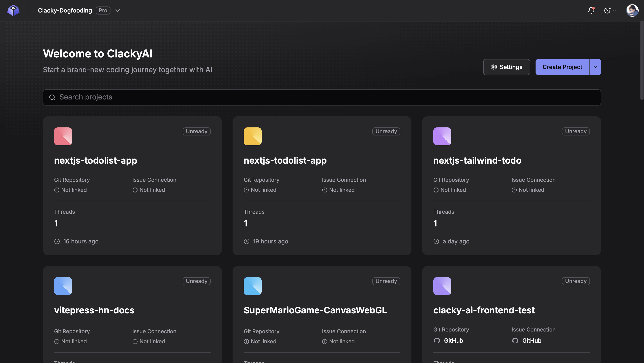Open the vitepress-hn-docs project title
The height and width of the screenshot is (363, 644).
click(94, 310)
